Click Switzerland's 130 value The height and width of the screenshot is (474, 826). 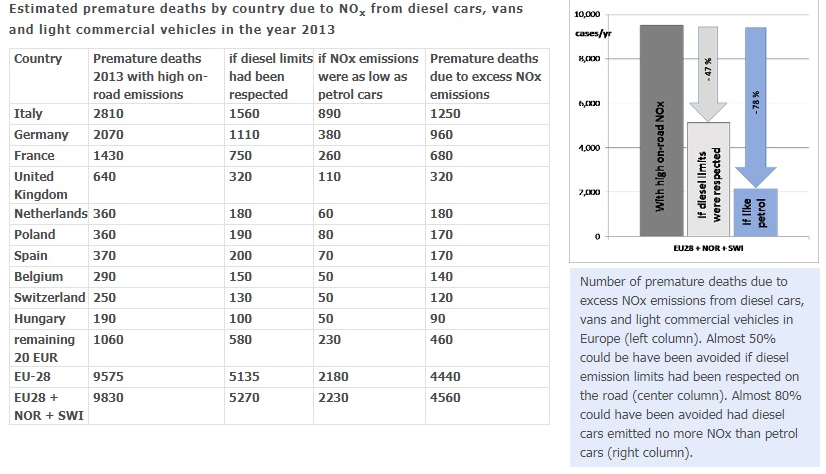pos(240,298)
